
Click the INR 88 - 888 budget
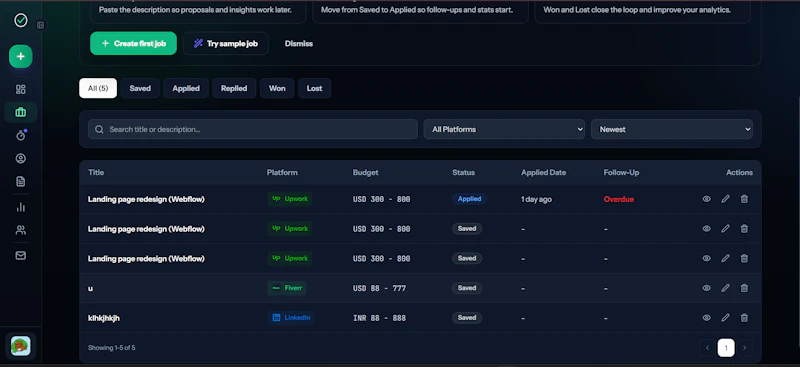(379, 318)
